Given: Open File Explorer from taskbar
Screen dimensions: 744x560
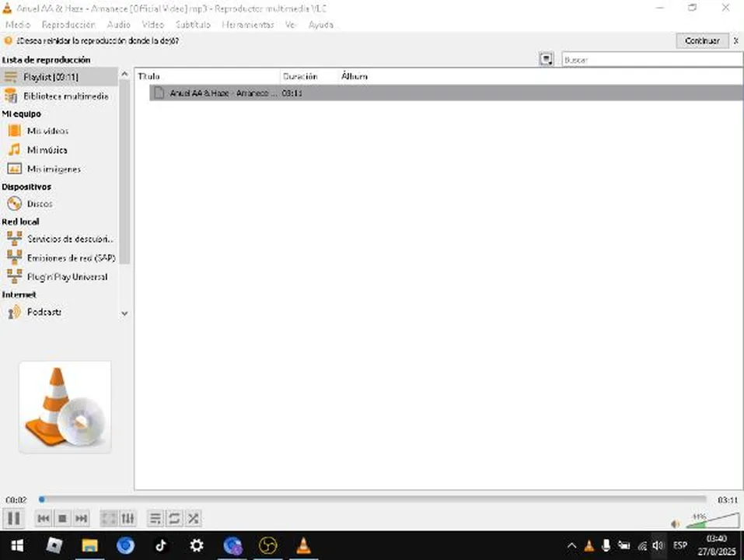Looking at the screenshot, I should pos(89,545).
